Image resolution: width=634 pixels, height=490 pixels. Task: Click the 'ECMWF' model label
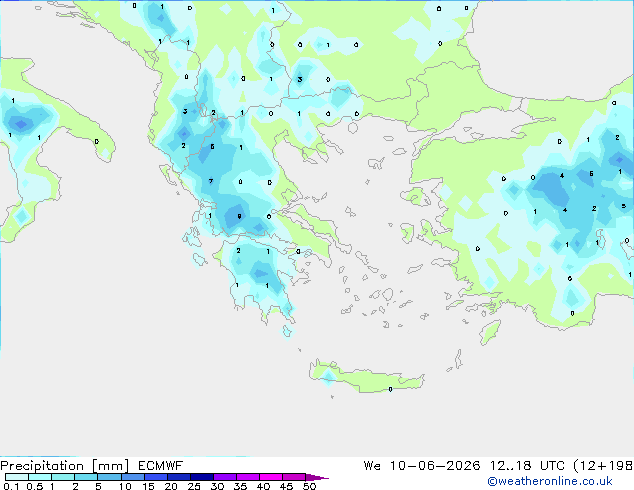pos(161,466)
